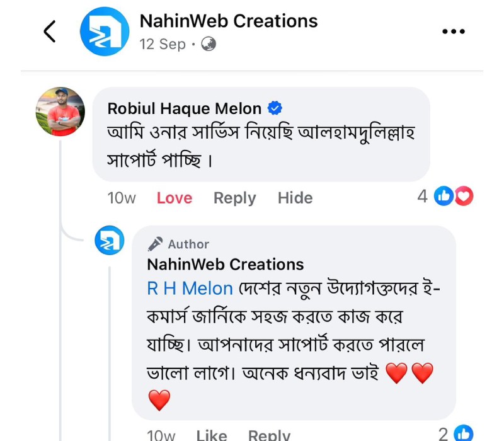View the 2 reactions on the reply
This screenshot has width=504, height=441.
coord(455,433)
